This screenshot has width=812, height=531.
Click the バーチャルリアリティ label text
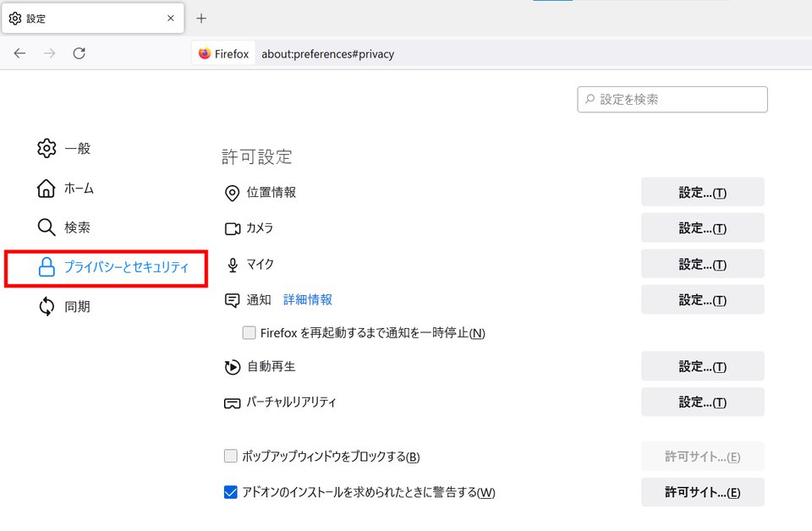click(x=291, y=402)
